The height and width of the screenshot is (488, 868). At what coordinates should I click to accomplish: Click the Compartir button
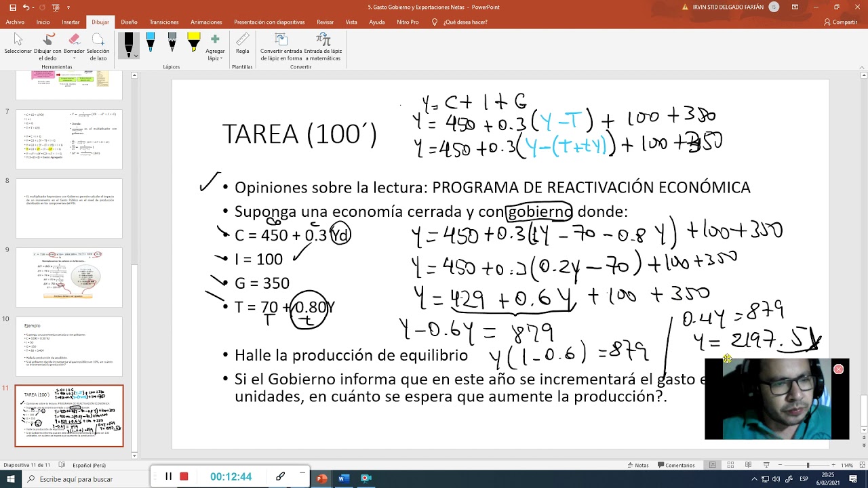point(841,22)
